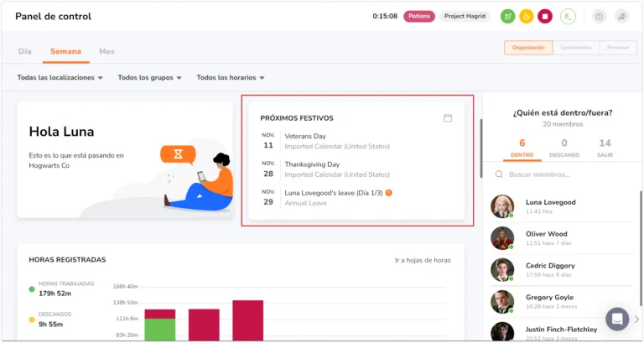Image resolution: width=644 pixels, height=343 pixels.
Task: Start a break with the yellow cup button
Action: pyautogui.click(x=526, y=17)
